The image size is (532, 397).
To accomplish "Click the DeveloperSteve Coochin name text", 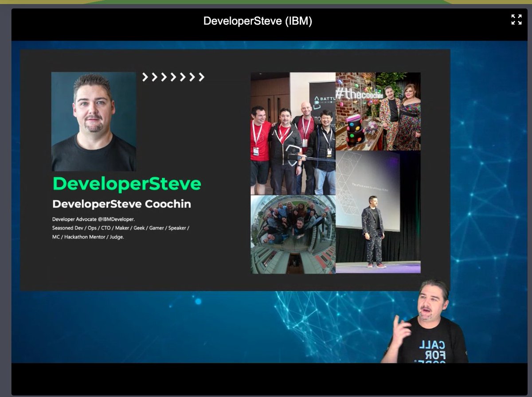I will (x=121, y=204).
